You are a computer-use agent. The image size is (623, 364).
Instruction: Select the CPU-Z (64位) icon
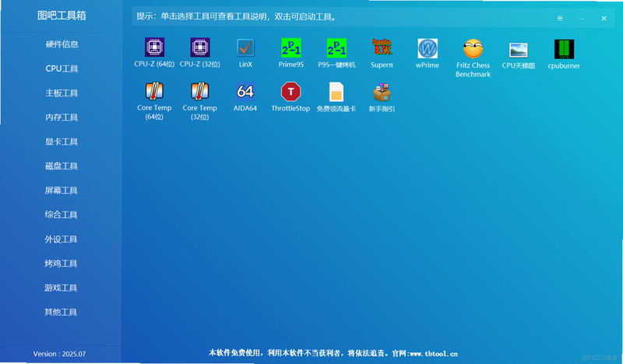(x=154, y=47)
